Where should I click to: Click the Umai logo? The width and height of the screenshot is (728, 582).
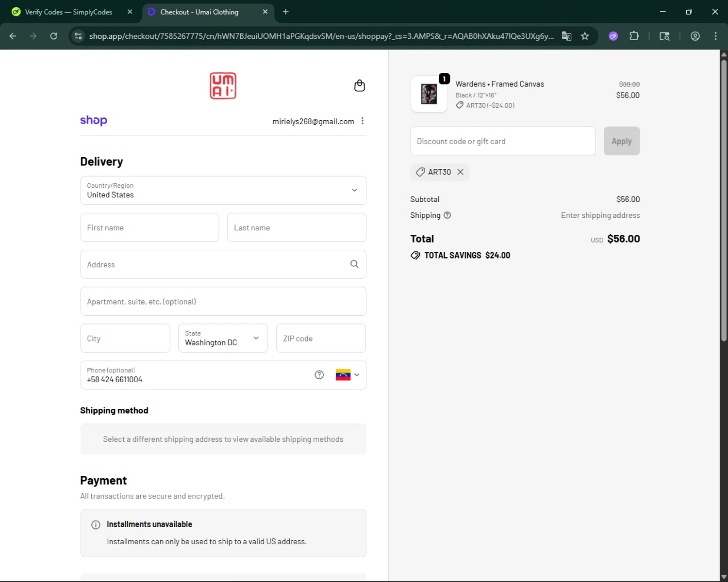coord(223,86)
